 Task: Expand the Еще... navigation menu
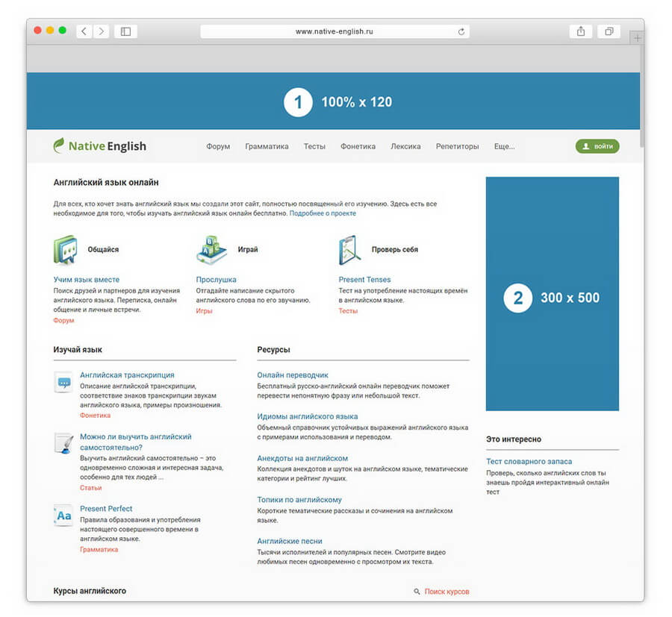pos(504,146)
